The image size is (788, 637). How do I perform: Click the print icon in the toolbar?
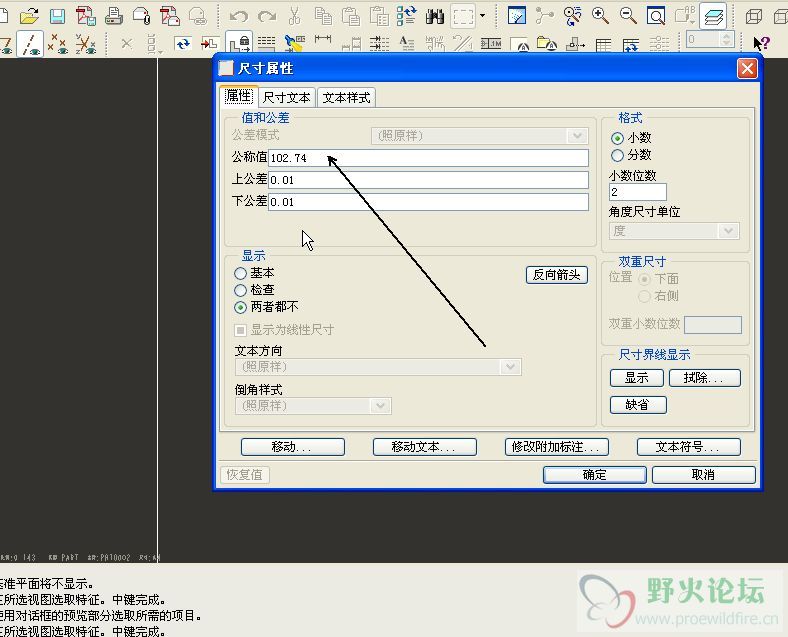pos(114,16)
